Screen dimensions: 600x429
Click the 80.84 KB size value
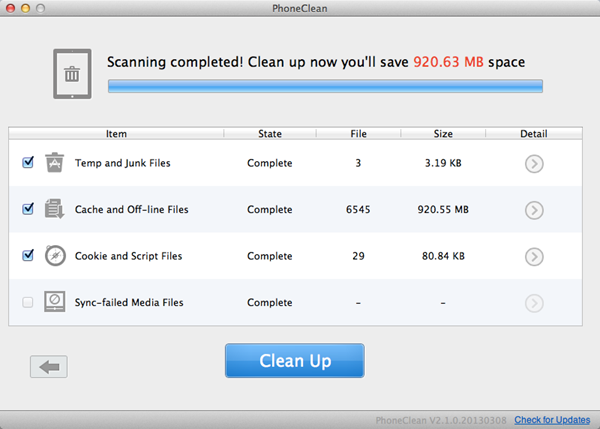(x=443, y=256)
